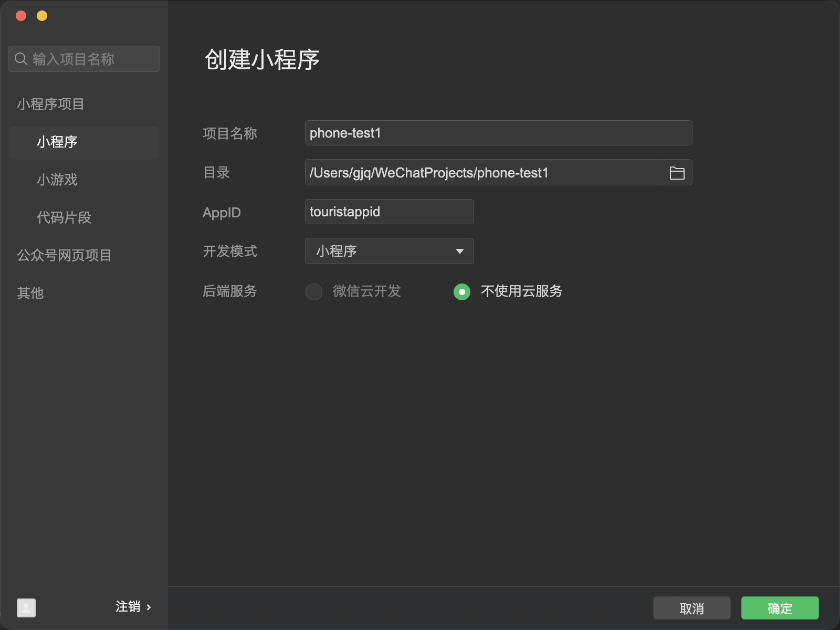Select 其他 in the sidebar
840x630 pixels.
click(x=30, y=293)
